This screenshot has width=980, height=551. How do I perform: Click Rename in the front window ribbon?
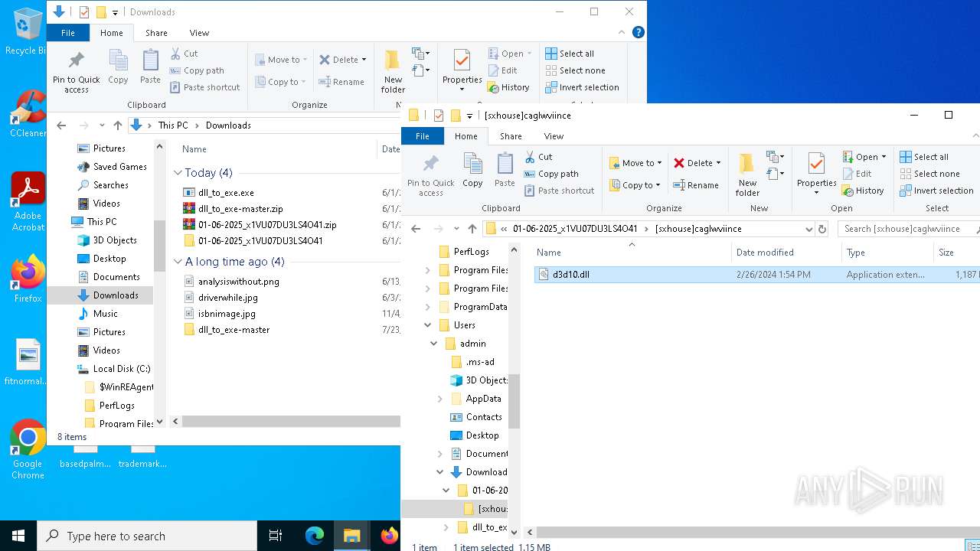696,185
